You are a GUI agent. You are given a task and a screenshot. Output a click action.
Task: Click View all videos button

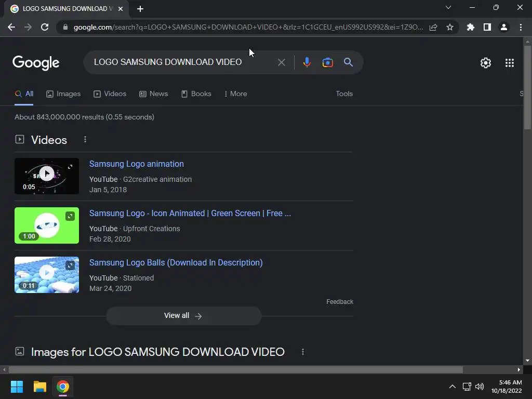coord(183,316)
